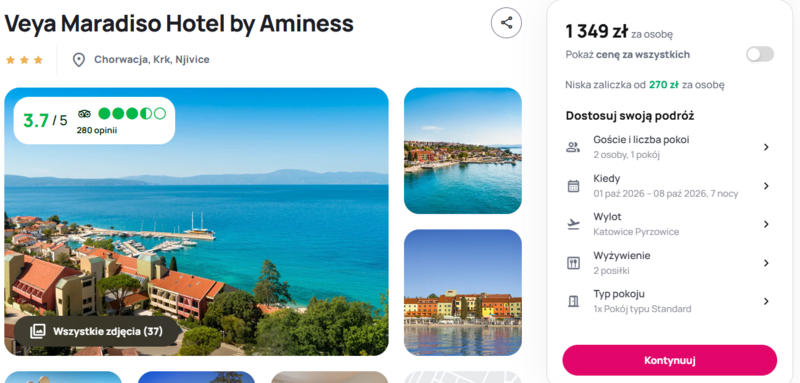The width and height of the screenshot is (800, 383).
Task: Open Wszystkie zdjęcia (37) gallery
Action: 97,331
